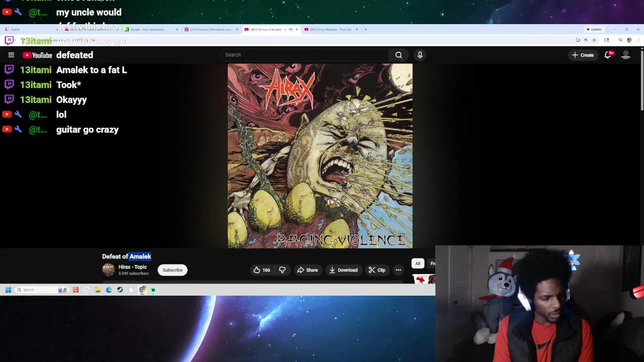Open the YouTube account avatar menu

pyautogui.click(x=626, y=55)
